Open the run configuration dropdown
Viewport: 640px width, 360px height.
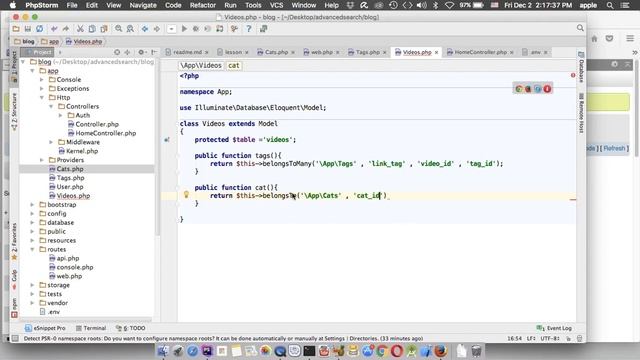coord(171,29)
